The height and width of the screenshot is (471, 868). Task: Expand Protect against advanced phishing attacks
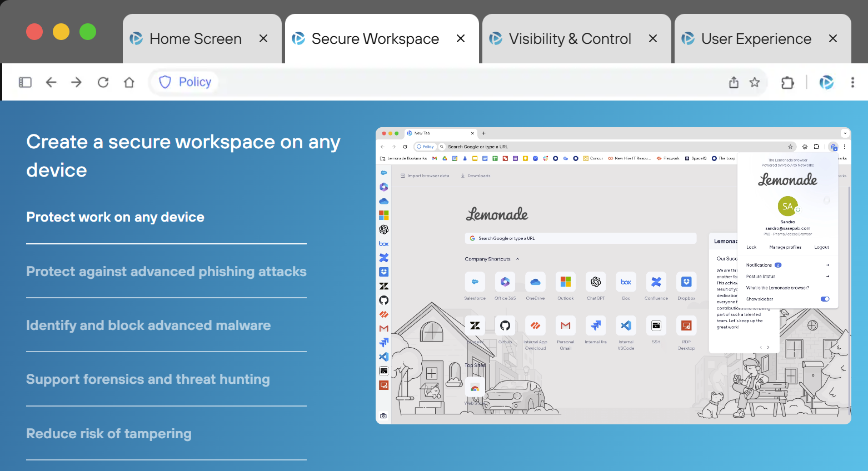(x=166, y=272)
